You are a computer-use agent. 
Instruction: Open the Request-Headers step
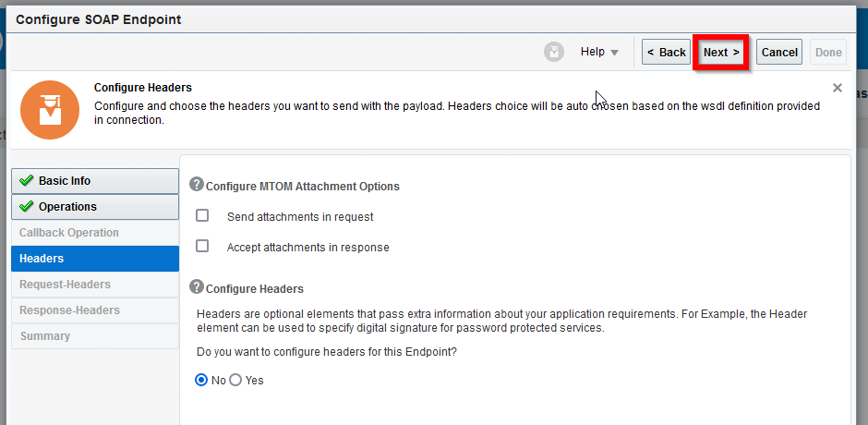click(x=95, y=285)
